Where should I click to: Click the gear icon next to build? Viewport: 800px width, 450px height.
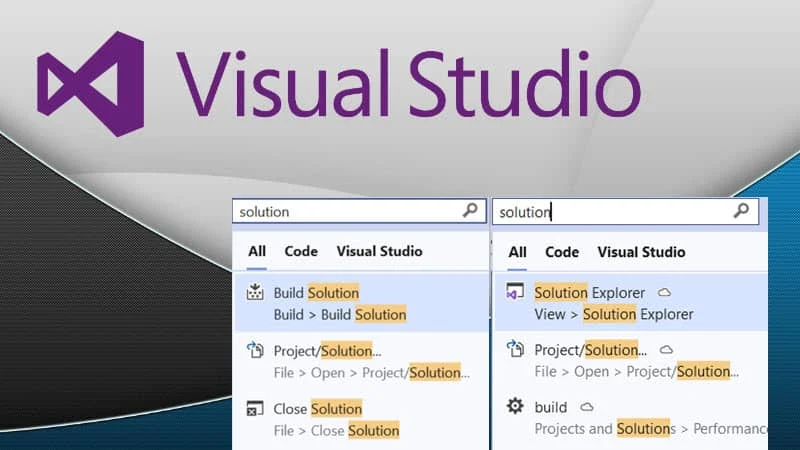click(515, 406)
